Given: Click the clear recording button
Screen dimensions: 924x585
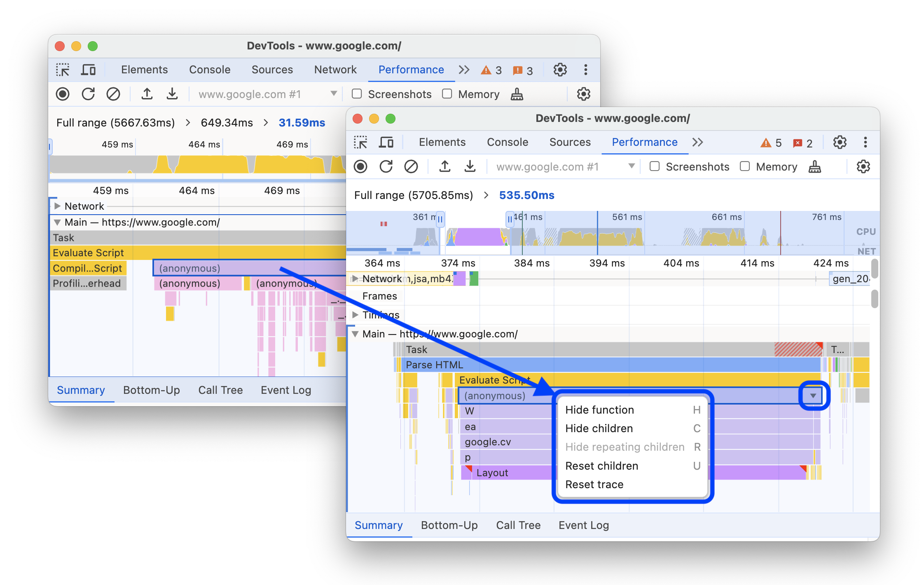Looking at the screenshot, I should pyautogui.click(x=411, y=167).
